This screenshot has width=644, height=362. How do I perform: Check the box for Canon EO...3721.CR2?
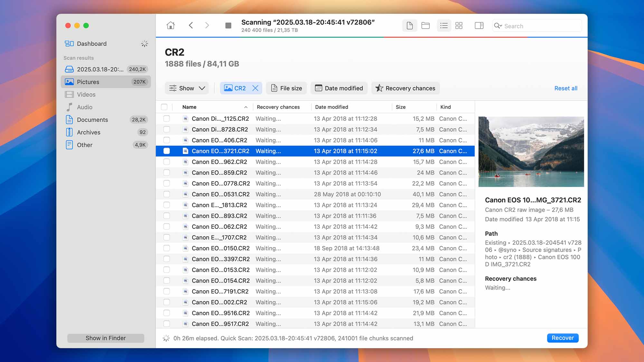pyautogui.click(x=166, y=151)
